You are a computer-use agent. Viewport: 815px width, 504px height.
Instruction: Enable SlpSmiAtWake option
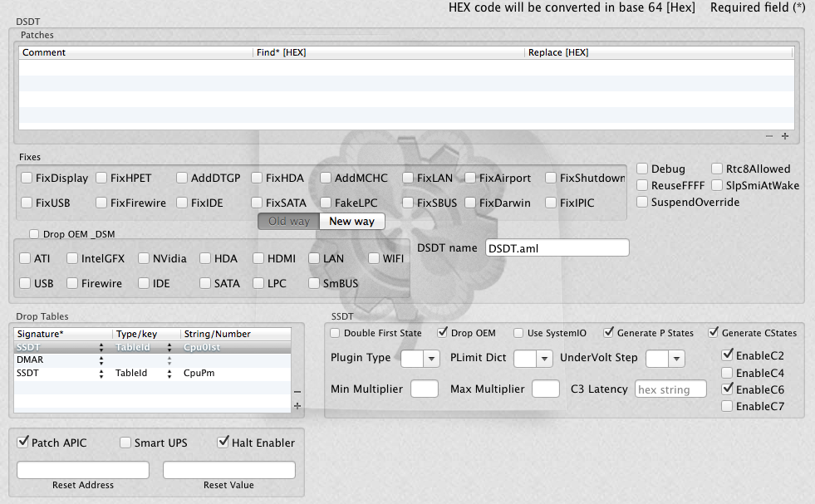717,185
